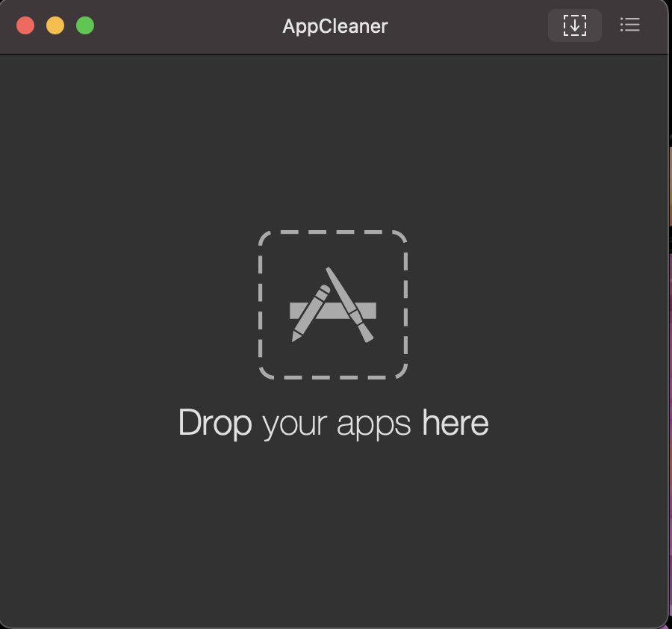Click the 'Drop your apps here' text
The image size is (672, 629).
333,424
